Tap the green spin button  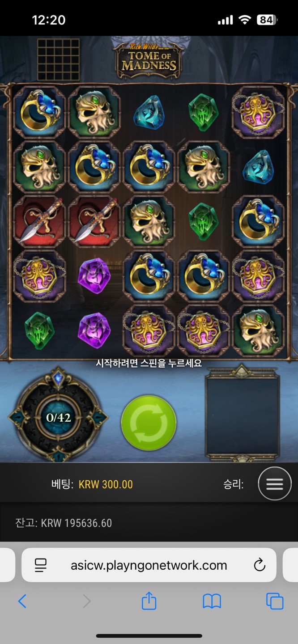coord(149,423)
